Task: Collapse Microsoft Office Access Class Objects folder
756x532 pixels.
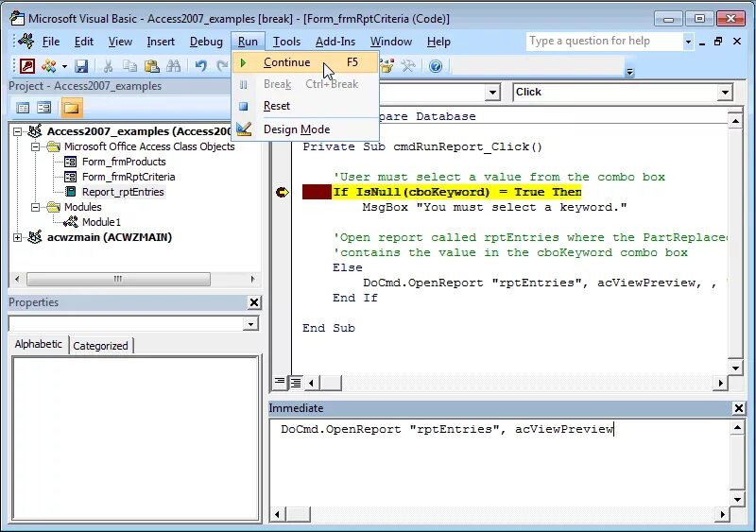Action: tap(35, 146)
